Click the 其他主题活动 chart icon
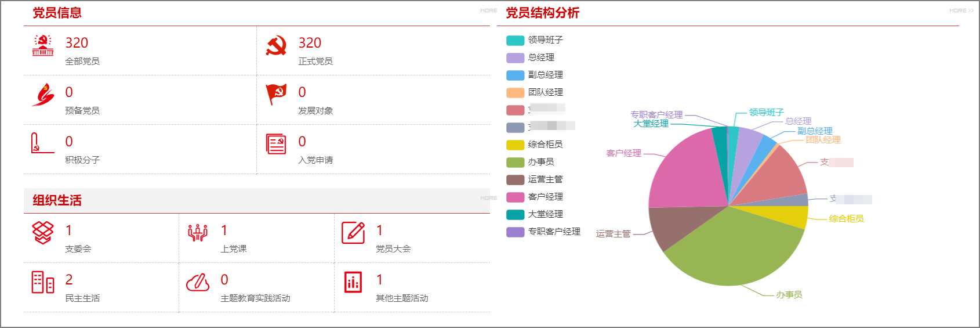The height and width of the screenshot is (328, 980). point(353,282)
